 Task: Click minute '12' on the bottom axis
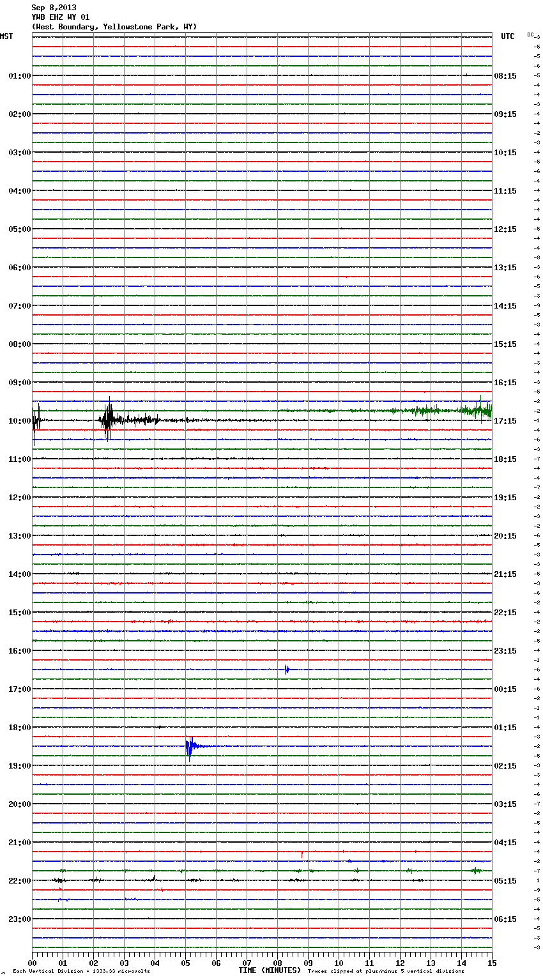[400, 963]
